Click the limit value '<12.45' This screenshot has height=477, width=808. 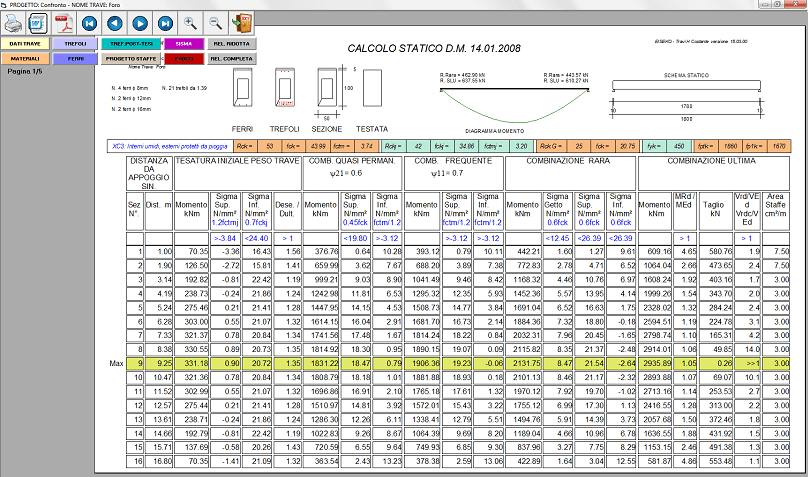(557, 238)
